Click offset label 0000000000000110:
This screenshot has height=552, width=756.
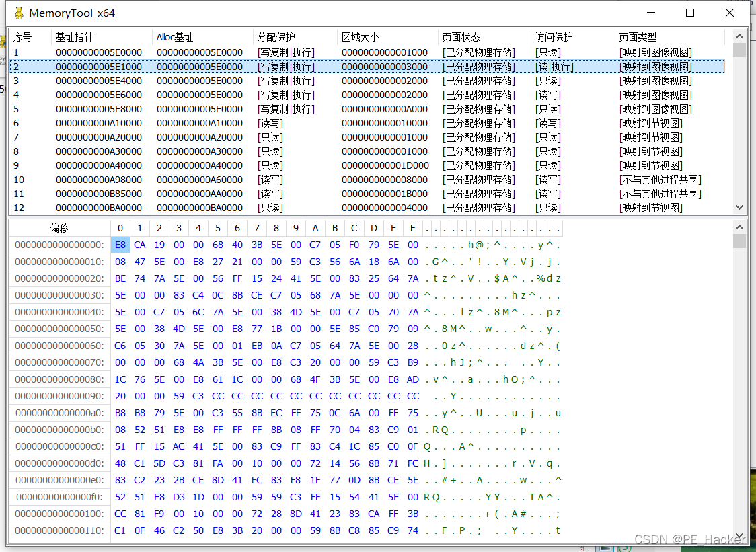(59, 530)
